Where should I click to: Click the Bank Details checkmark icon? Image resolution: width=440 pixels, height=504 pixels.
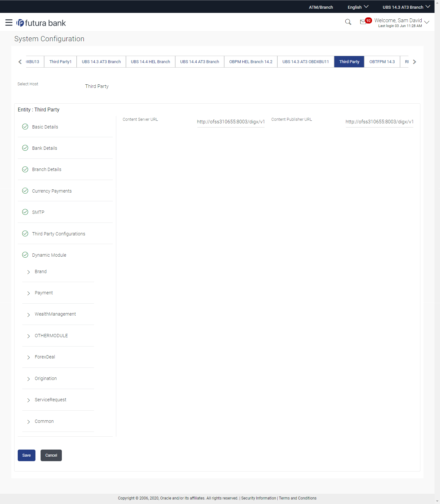[x=25, y=148]
